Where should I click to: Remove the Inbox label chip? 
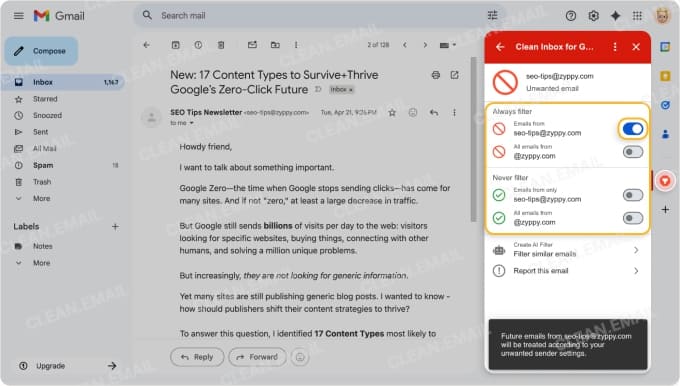click(351, 89)
